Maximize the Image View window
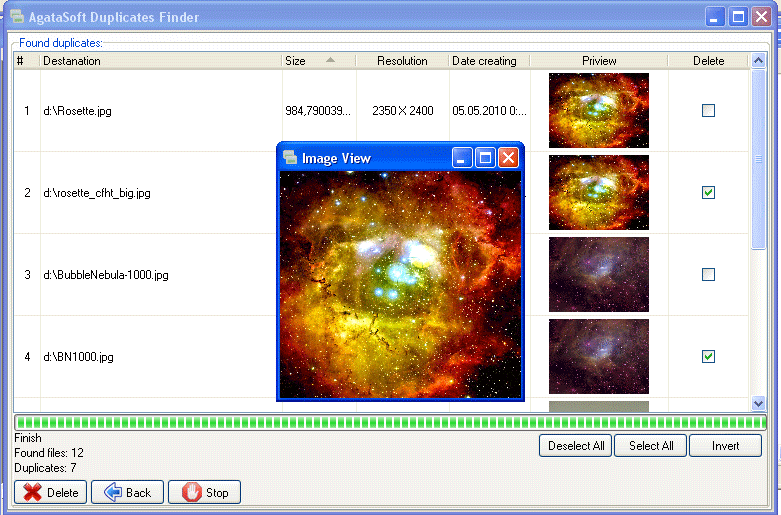 [x=485, y=158]
